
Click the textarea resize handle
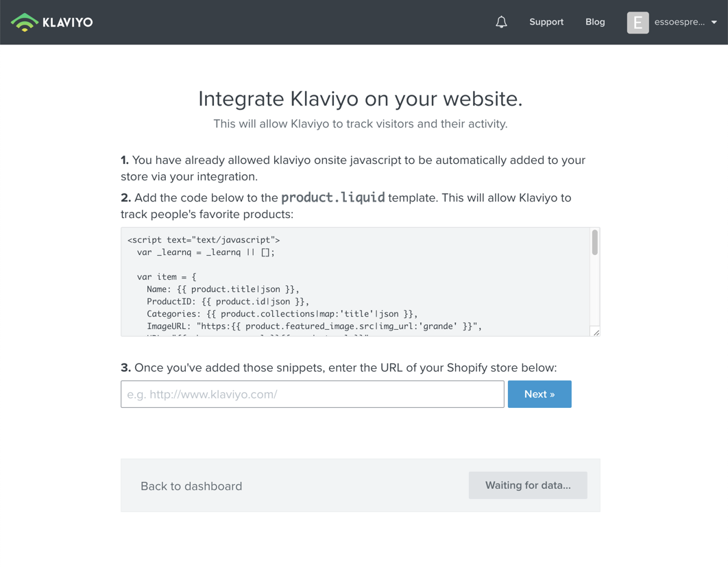click(596, 332)
